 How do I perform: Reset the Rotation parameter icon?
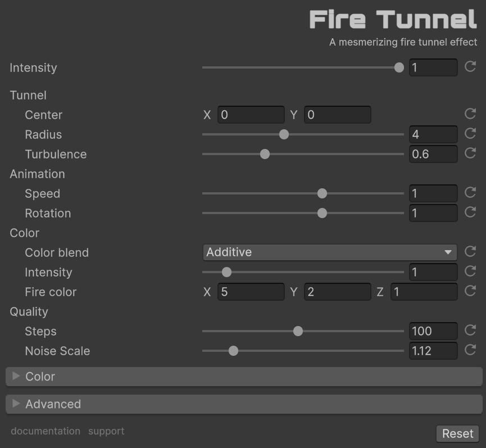pos(470,212)
